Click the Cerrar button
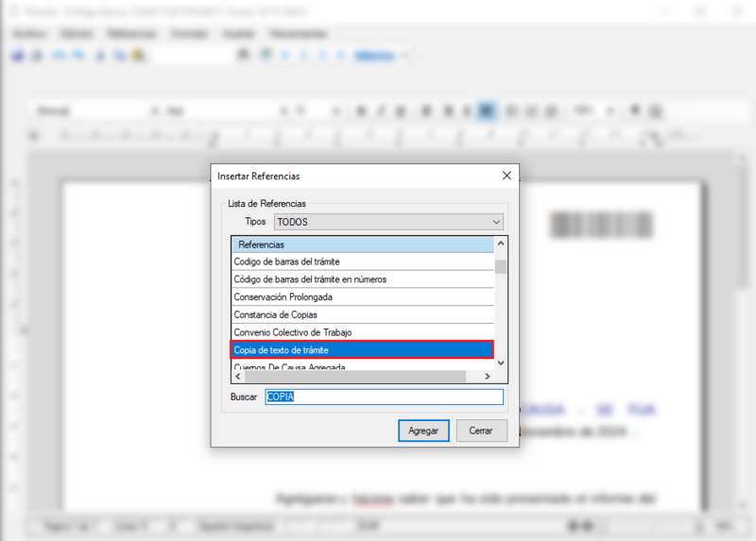The width and height of the screenshot is (756, 541). tap(481, 431)
